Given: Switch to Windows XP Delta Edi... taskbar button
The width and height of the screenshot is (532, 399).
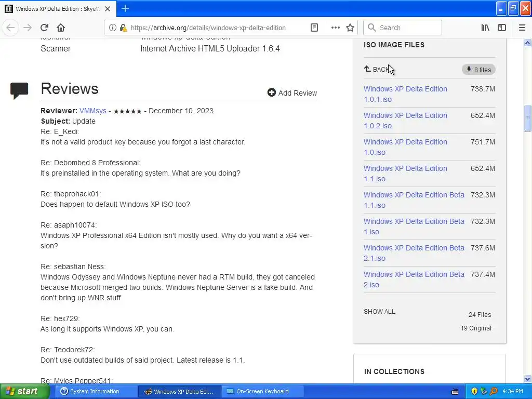Looking at the screenshot, I should tap(180, 391).
